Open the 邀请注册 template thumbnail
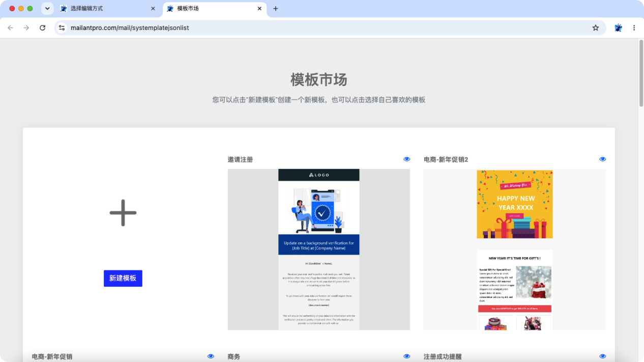 tap(318, 249)
